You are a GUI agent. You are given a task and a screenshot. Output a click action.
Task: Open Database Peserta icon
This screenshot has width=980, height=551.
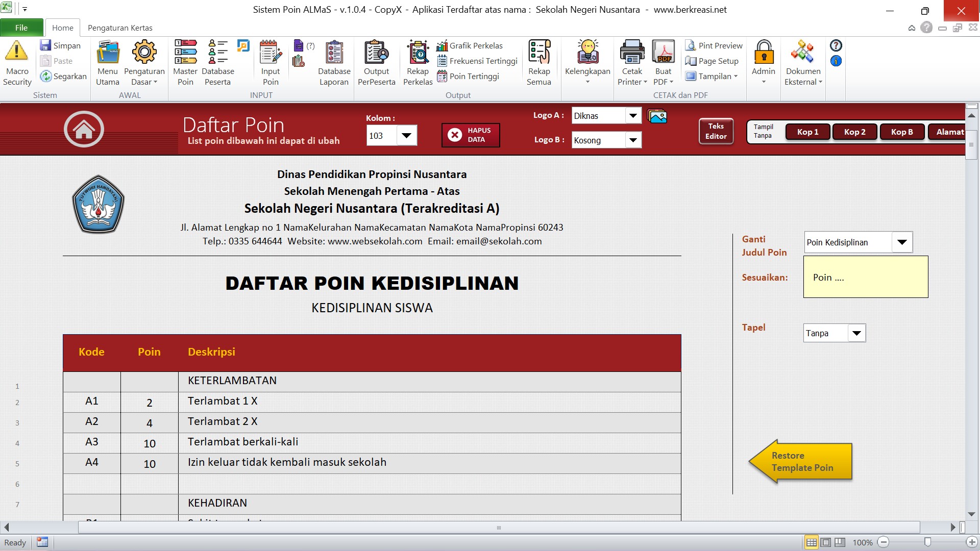[x=218, y=52]
